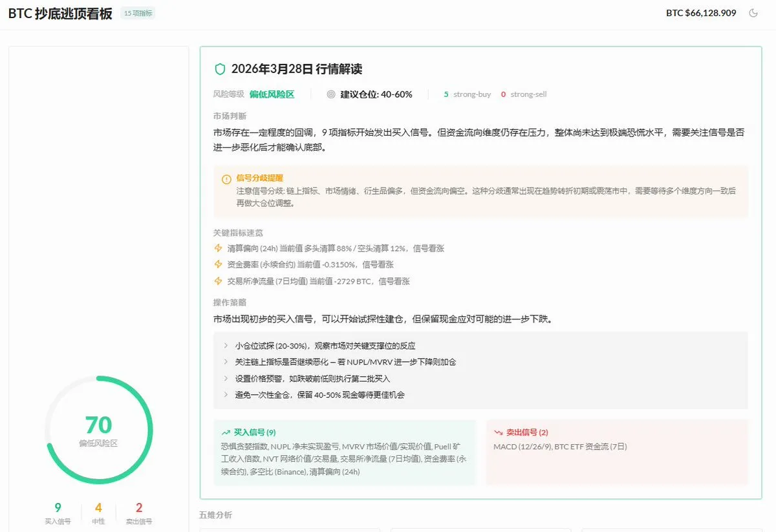The height and width of the screenshot is (532, 776).
Task: Select the 2 卖出信号 counter
Action: (x=138, y=513)
